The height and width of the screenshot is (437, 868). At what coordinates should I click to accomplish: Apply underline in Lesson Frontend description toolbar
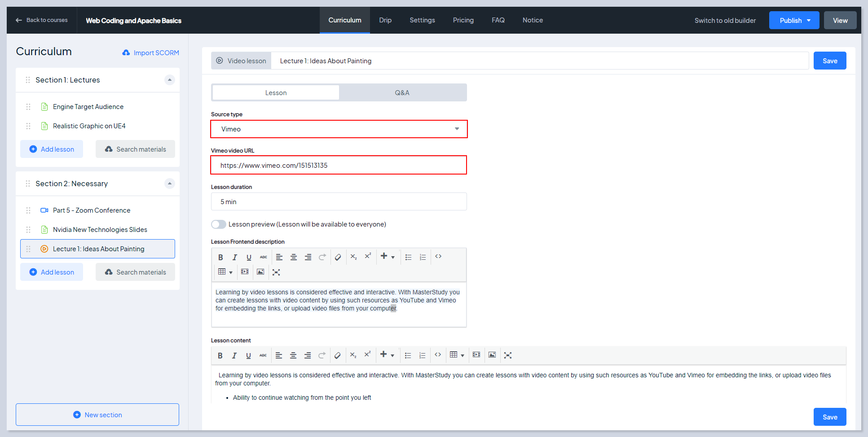[x=249, y=257]
